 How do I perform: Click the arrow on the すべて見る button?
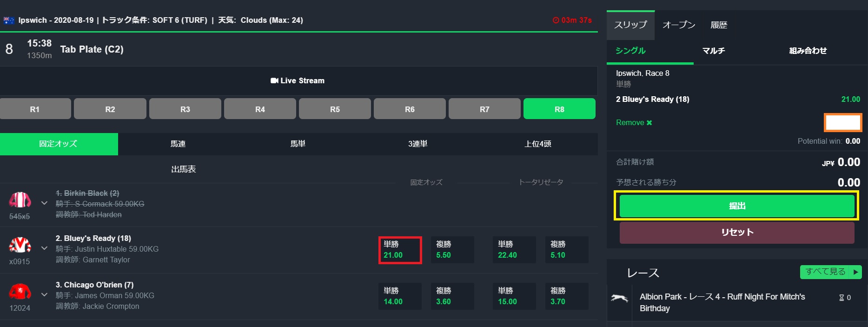tap(855, 272)
